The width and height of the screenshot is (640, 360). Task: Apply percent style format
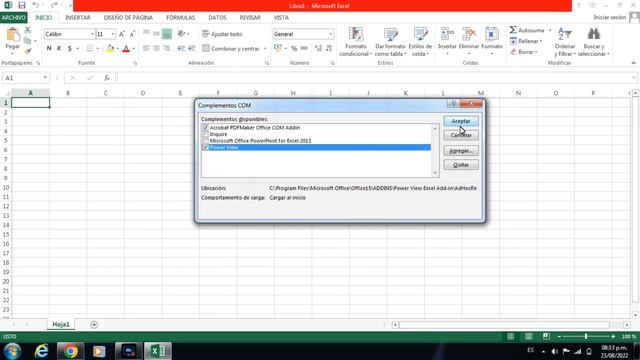click(294, 49)
